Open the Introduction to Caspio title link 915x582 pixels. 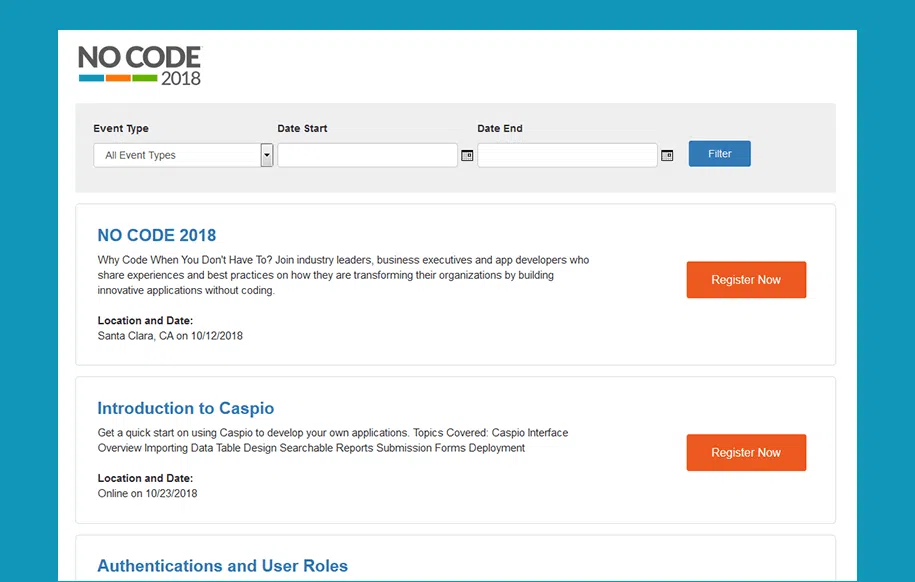point(186,408)
